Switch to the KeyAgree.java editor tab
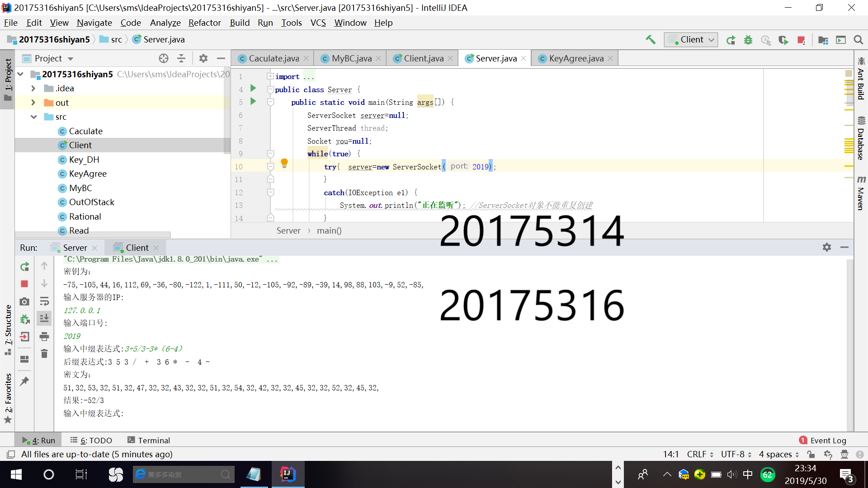Screen dimensions: 868x488 coord(576,58)
